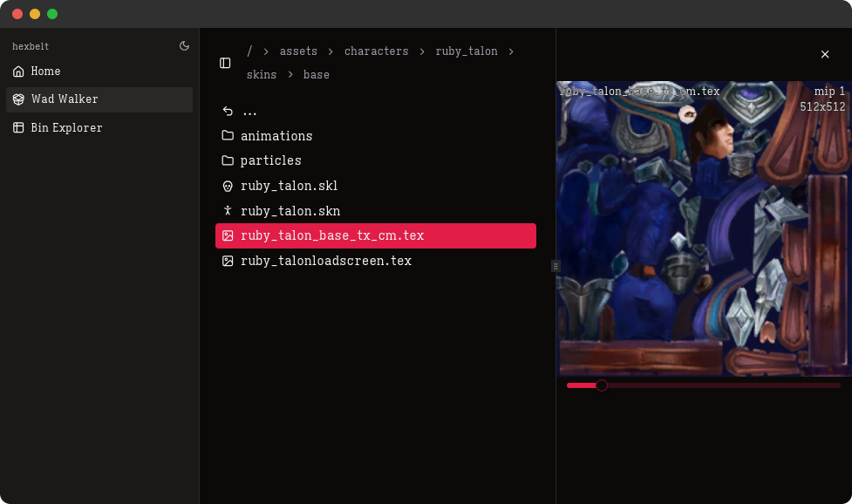Toggle the sidebar panel icon
The width and height of the screenshot is (852, 504).
(x=225, y=63)
